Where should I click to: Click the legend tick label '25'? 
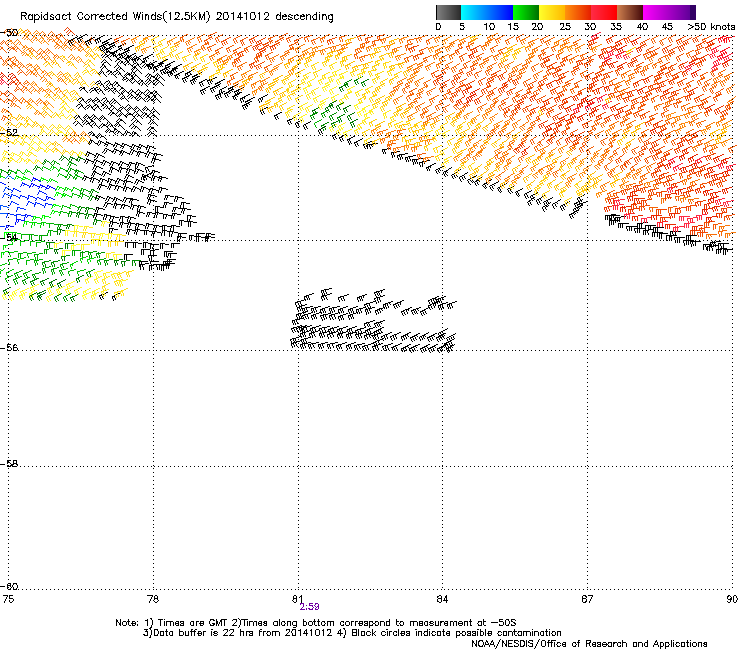point(565,27)
